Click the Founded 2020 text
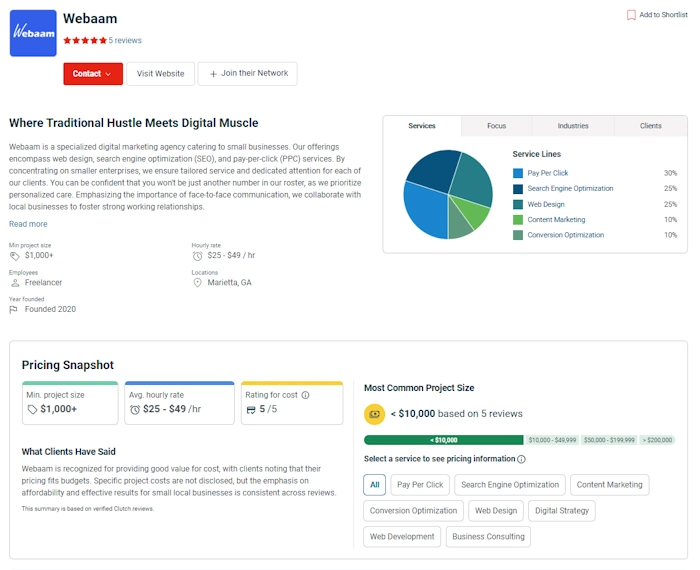The height and width of the screenshot is (570, 700). click(50, 309)
